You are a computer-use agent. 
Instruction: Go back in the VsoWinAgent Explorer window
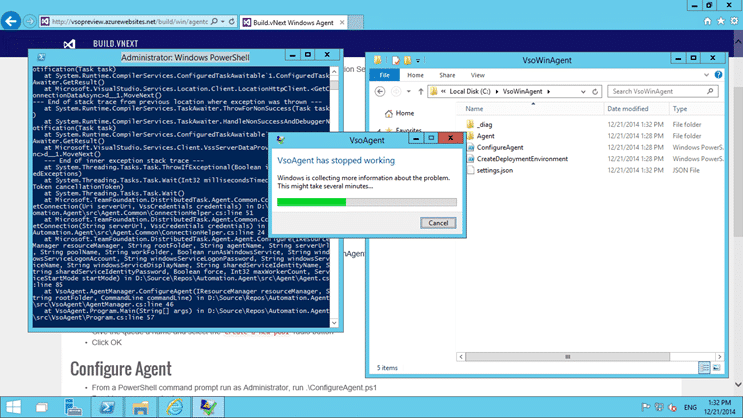coord(380,91)
